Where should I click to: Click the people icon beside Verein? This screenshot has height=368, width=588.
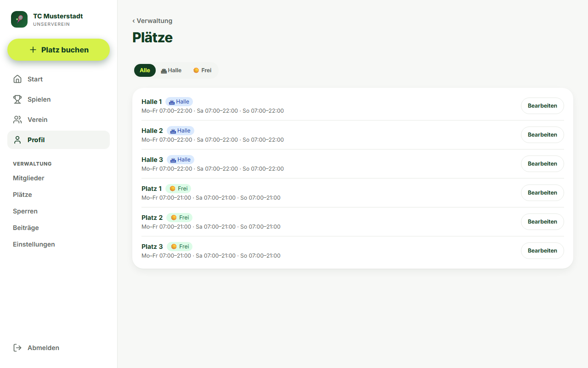pos(17,120)
